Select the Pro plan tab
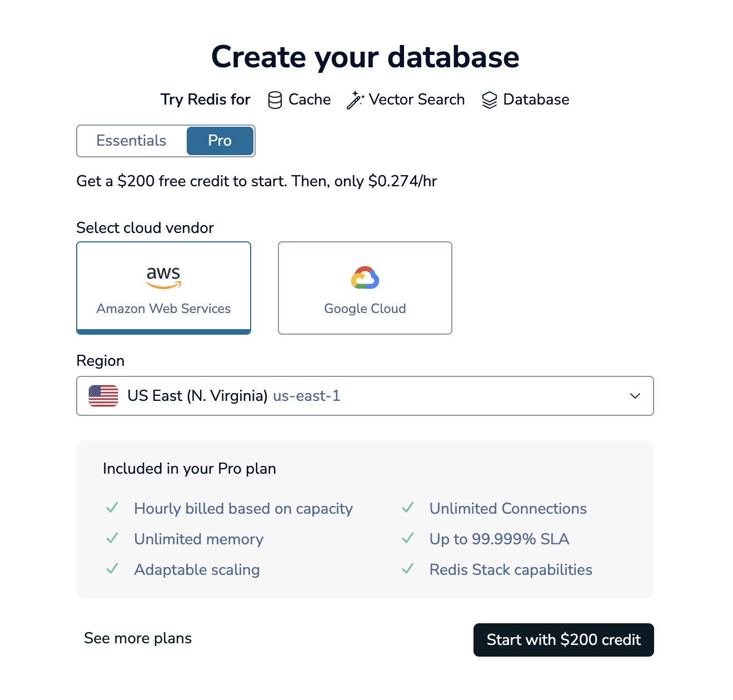 click(220, 141)
